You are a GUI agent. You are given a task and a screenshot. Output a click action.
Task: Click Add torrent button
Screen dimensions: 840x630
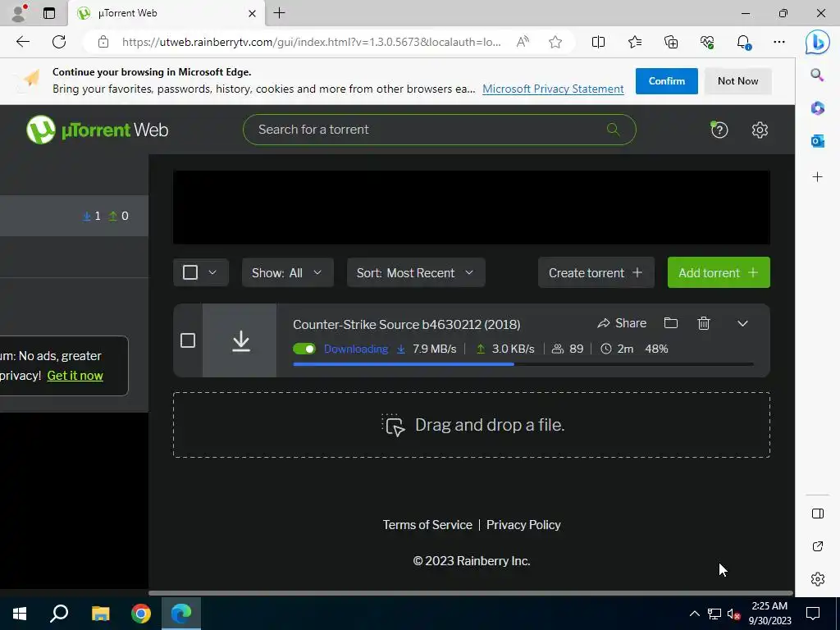719,272
